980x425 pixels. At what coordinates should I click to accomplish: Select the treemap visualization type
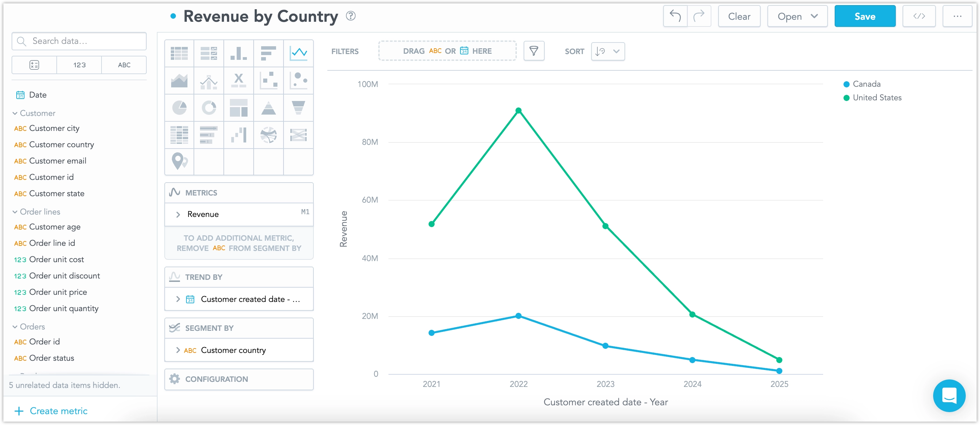238,108
